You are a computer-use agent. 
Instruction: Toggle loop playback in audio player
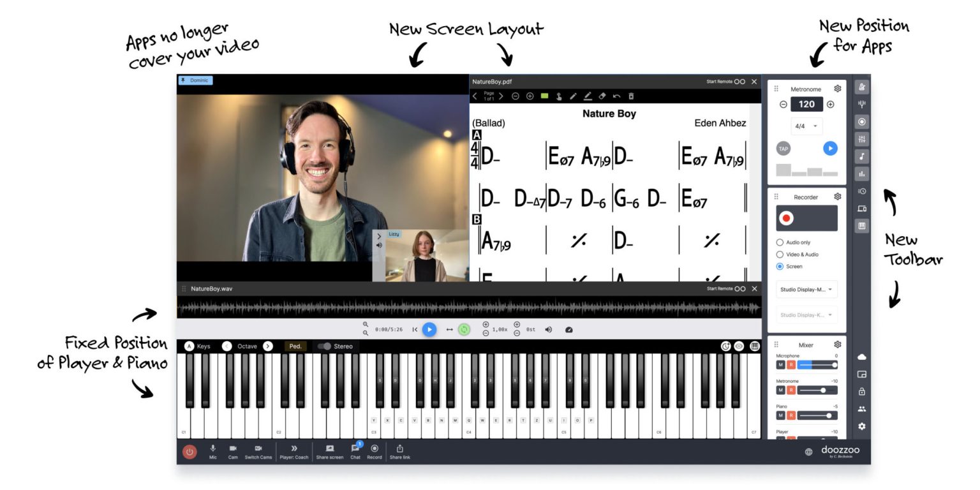coord(464,329)
